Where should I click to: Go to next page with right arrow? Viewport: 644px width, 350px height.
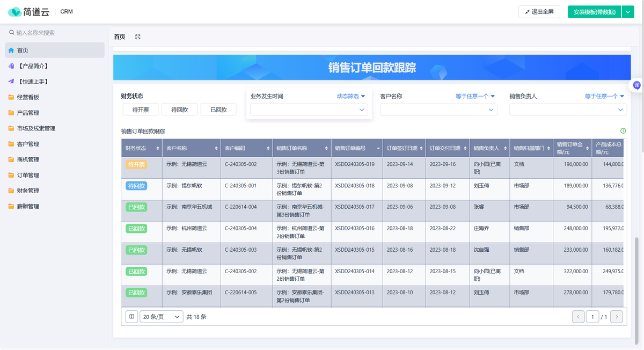click(617, 317)
